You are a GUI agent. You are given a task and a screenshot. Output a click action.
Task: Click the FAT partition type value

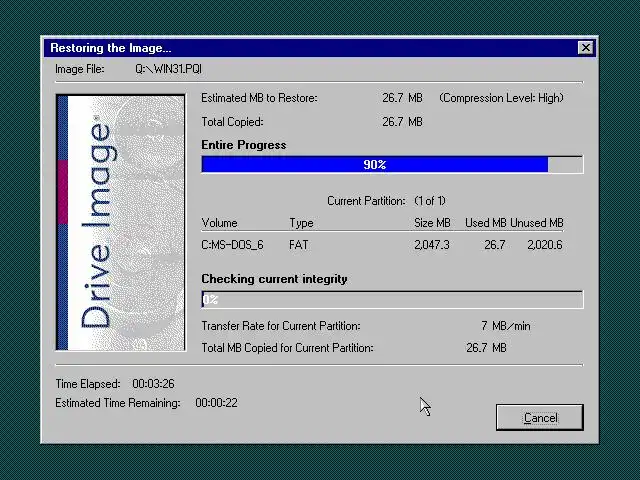pos(298,245)
